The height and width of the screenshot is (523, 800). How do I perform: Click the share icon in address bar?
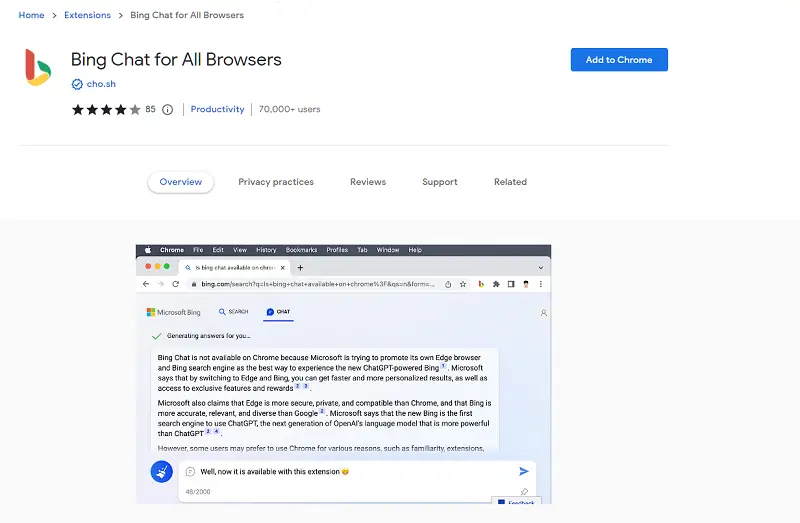[x=448, y=284]
